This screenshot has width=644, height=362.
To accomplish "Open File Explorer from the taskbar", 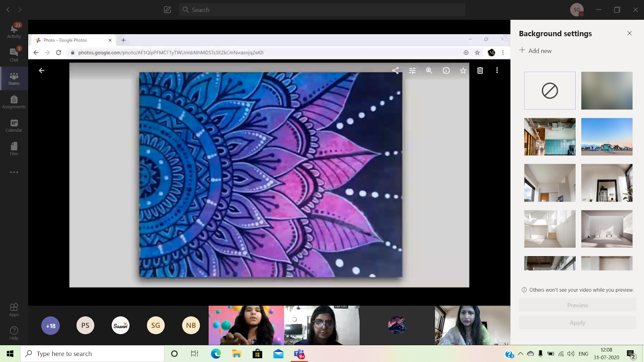I will pyautogui.click(x=237, y=354).
